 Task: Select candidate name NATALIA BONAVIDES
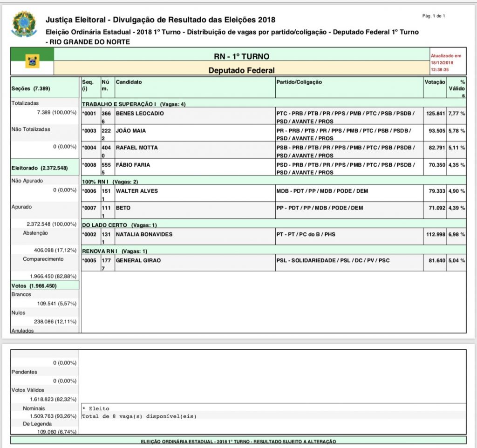pyautogui.click(x=144, y=235)
